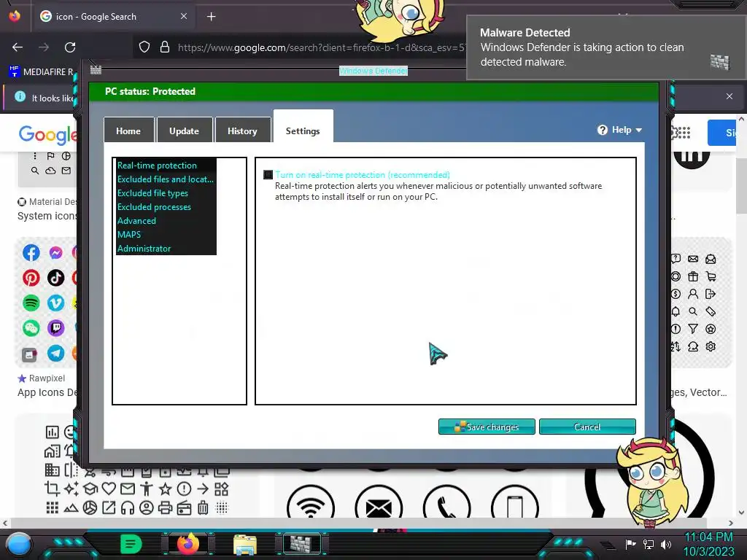Image resolution: width=747 pixels, height=560 pixels.
Task: Click the Cancel button in Defender
Action: pyautogui.click(x=587, y=427)
